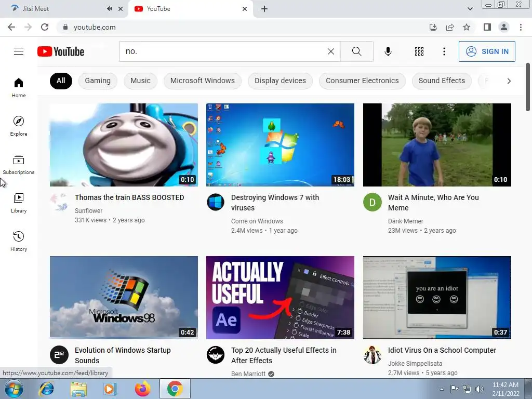Close the Jitsi Meet tab

121,9
